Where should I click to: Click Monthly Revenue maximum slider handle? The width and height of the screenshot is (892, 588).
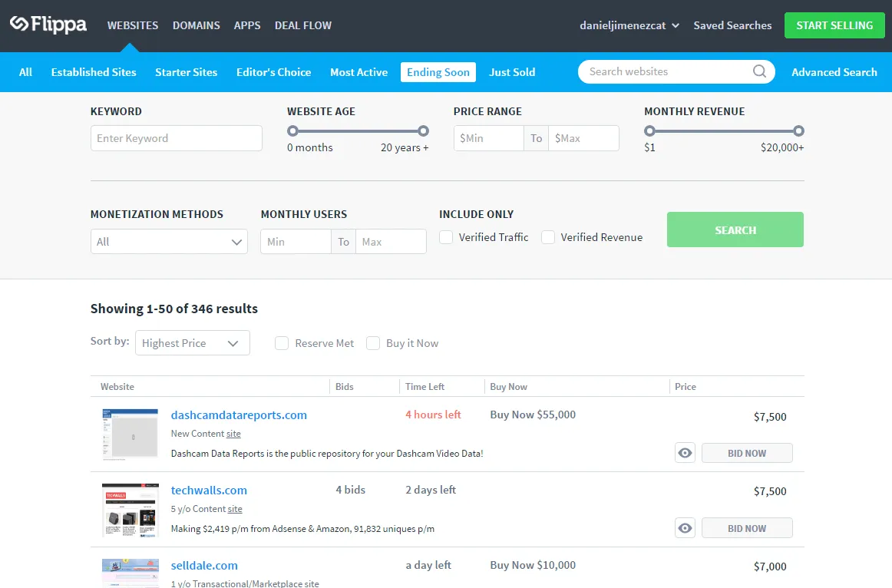798,131
